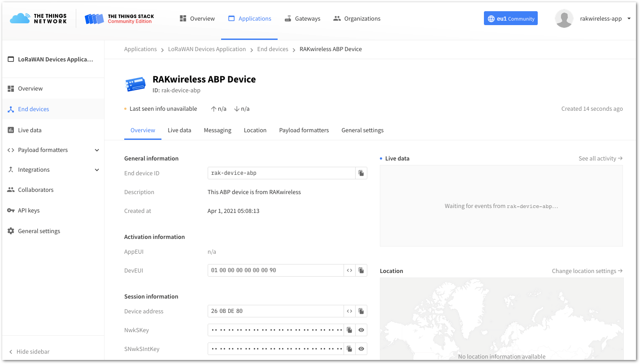Click the Applications breadcrumb link

140,49
